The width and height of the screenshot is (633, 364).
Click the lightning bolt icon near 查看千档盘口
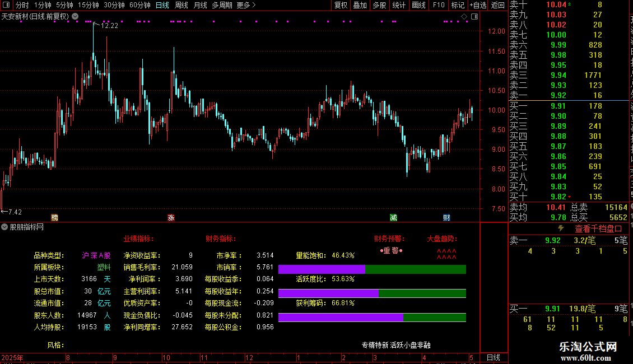click(561, 228)
